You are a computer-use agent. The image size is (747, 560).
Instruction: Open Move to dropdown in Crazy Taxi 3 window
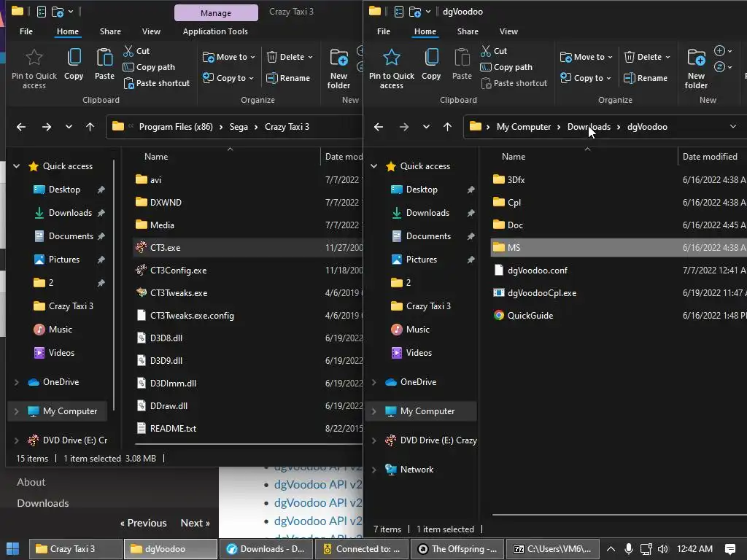228,57
